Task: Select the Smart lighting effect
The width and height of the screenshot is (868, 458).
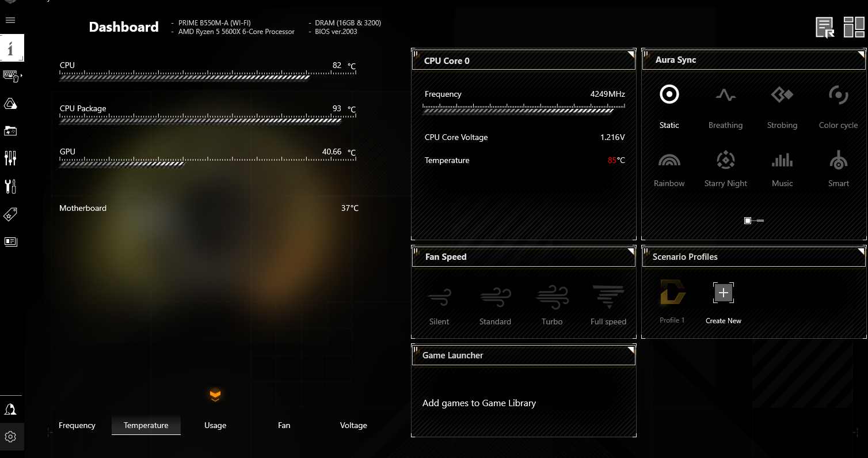Action: pos(838,169)
